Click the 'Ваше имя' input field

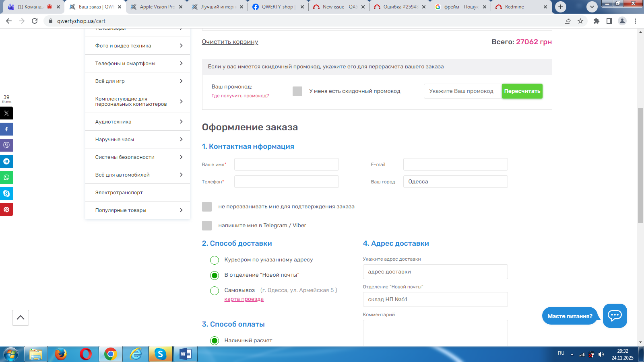point(286,165)
